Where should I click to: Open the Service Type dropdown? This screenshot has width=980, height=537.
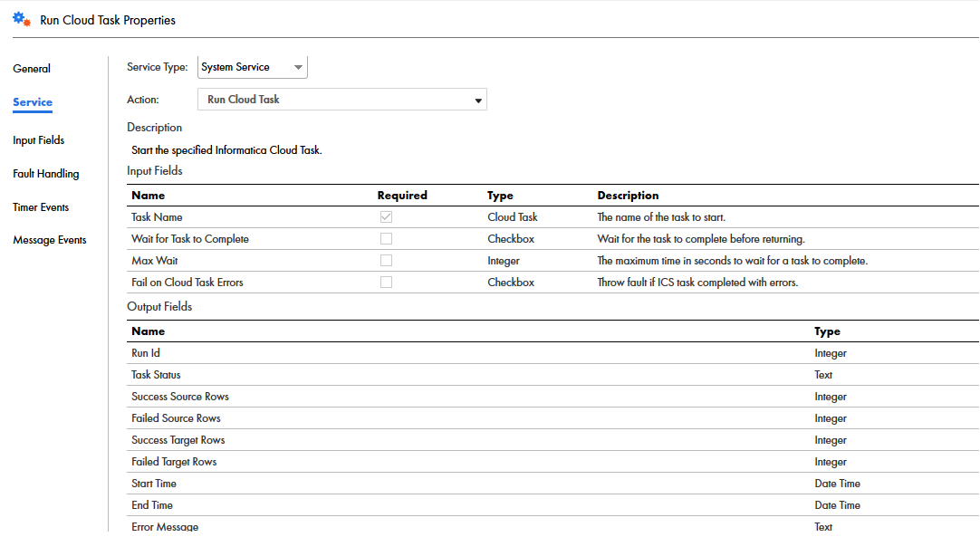click(253, 67)
